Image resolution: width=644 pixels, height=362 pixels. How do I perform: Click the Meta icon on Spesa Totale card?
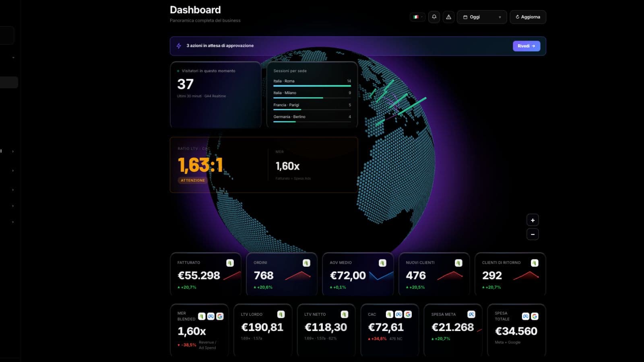click(x=525, y=316)
